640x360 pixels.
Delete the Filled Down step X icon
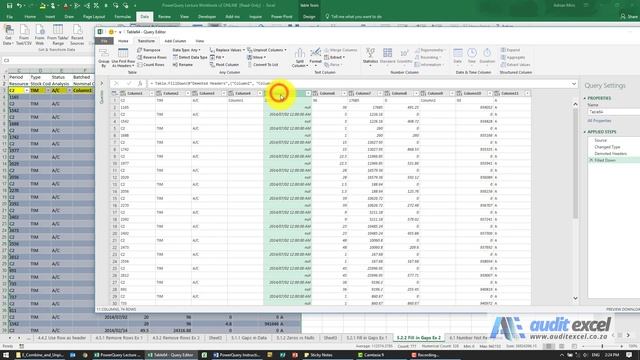(591, 160)
